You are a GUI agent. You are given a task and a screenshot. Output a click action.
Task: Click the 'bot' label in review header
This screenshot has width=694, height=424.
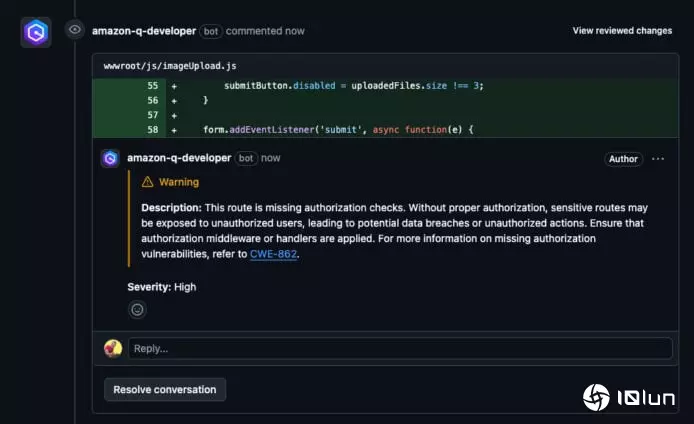(x=211, y=31)
